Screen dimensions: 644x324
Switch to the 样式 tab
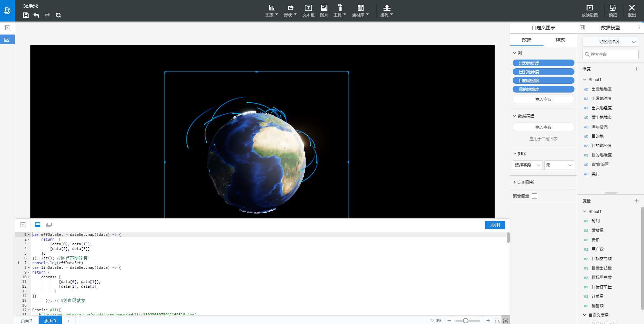tap(560, 40)
